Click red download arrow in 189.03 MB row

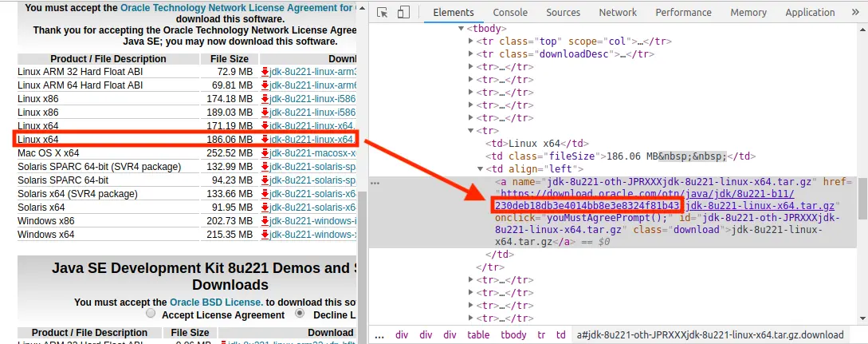265,113
